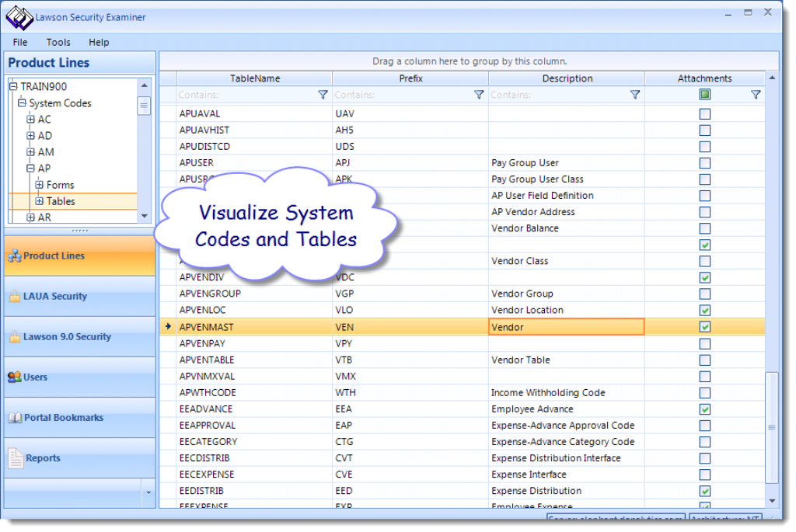Select the APVENGROUP table name cell
796x532 pixels.
point(254,294)
